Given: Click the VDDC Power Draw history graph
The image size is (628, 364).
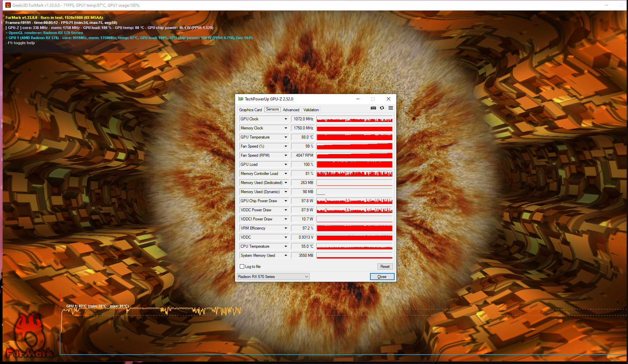Looking at the screenshot, I should coord(354,210).
